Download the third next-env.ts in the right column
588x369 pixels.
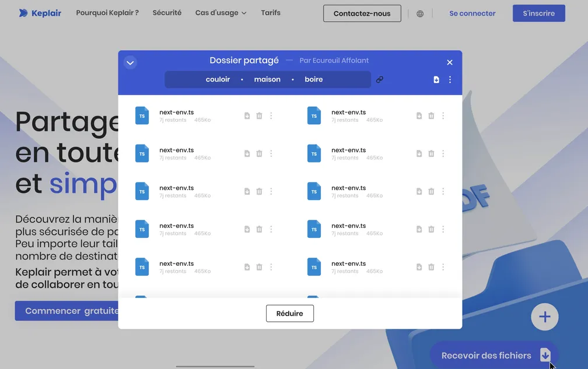pos(419,192)
